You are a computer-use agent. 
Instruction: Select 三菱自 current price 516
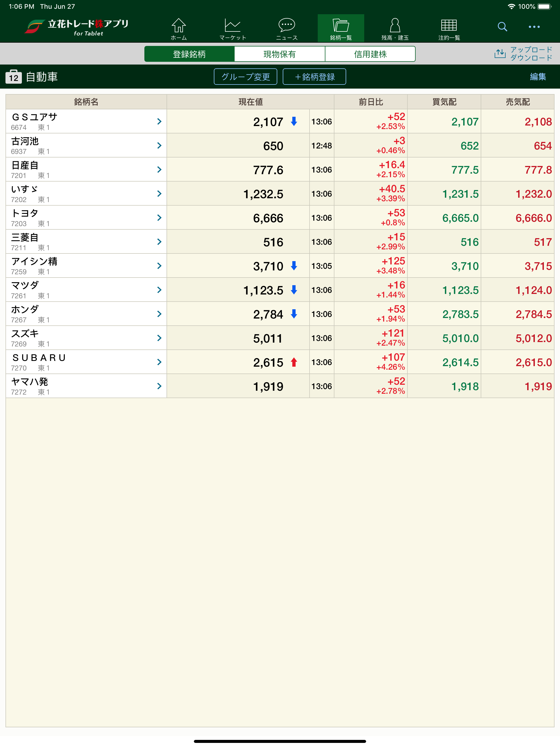click(x=273, y=242)
